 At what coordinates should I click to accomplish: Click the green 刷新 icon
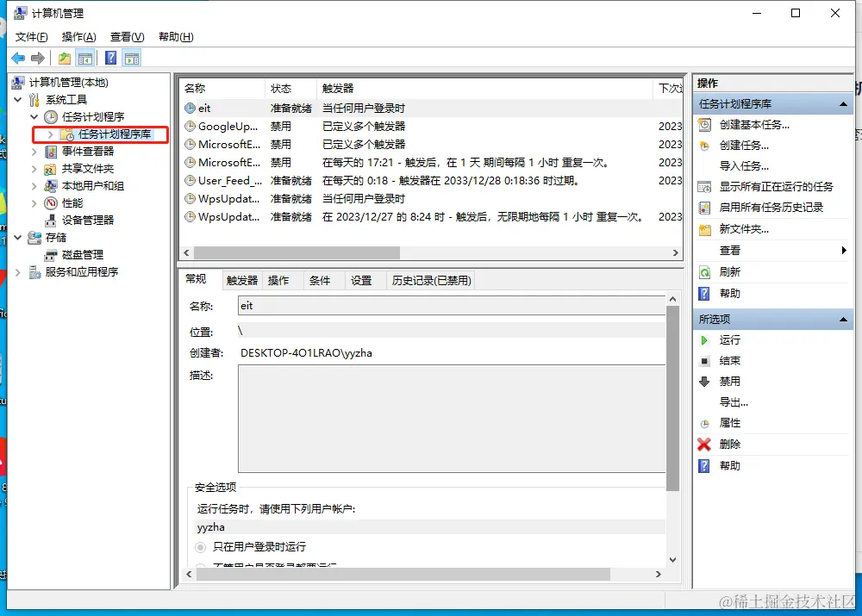point(705,272)
